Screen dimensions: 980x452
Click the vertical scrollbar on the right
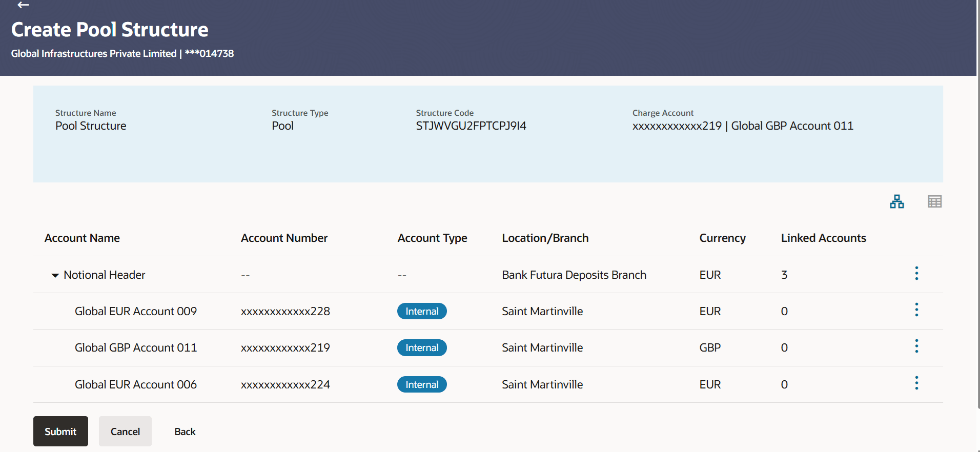978,205
